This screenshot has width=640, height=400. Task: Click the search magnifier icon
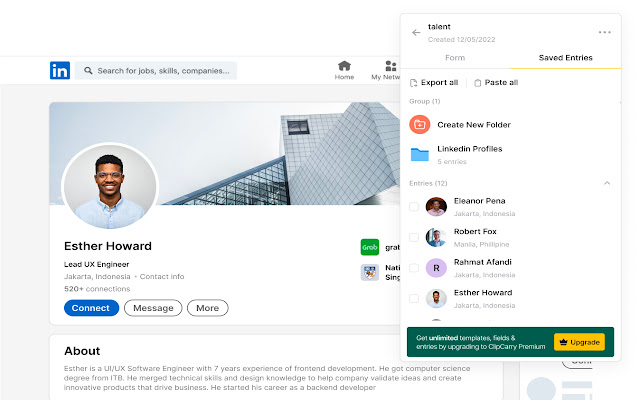point(88,71)
